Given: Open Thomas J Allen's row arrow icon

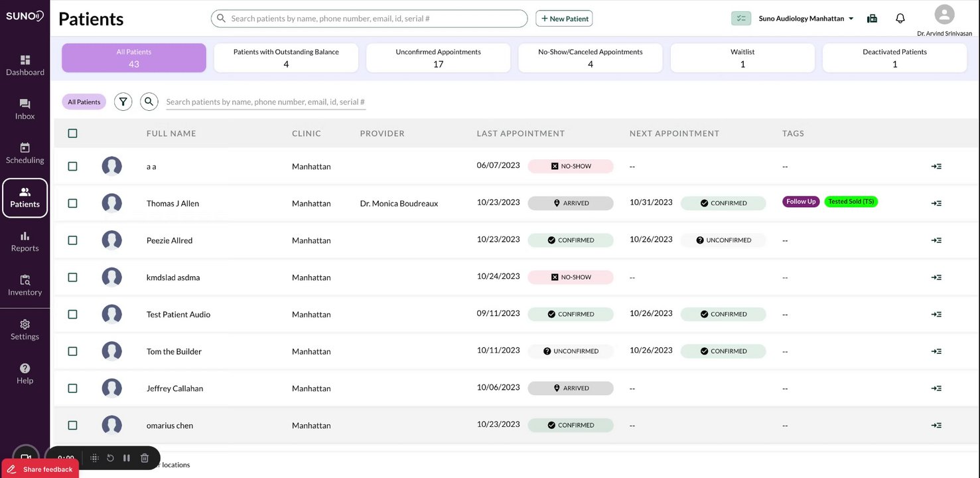Looking at the screenshot, I should tap(936, 203).
